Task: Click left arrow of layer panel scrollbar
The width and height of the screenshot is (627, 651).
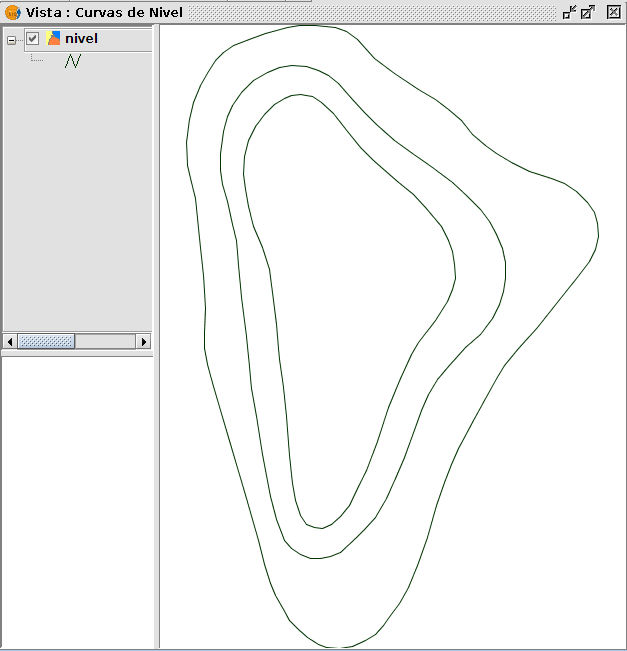Action: click(x=10, y=342)
